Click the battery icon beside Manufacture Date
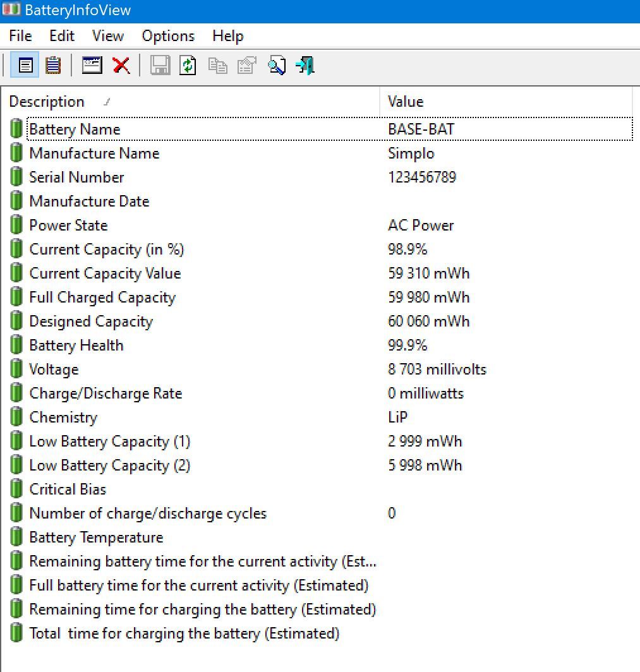The image size is (640, 672). pos(16,201)
